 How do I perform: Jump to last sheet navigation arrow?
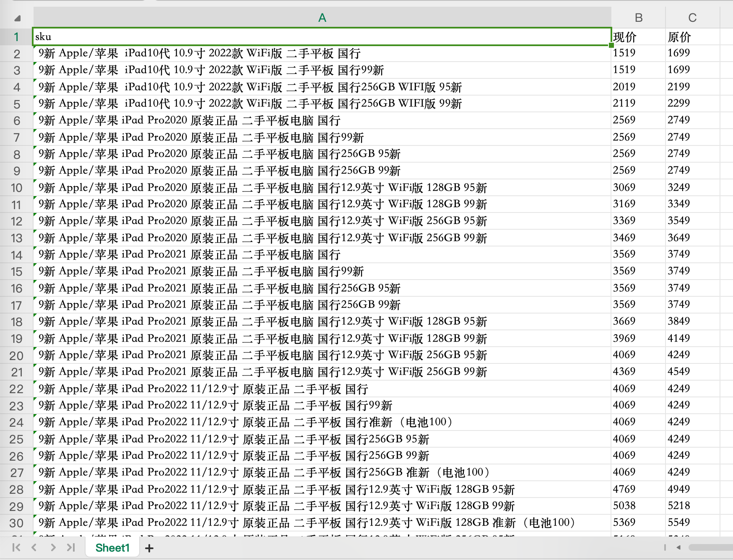pyautogui.click(x=71, y=547)
